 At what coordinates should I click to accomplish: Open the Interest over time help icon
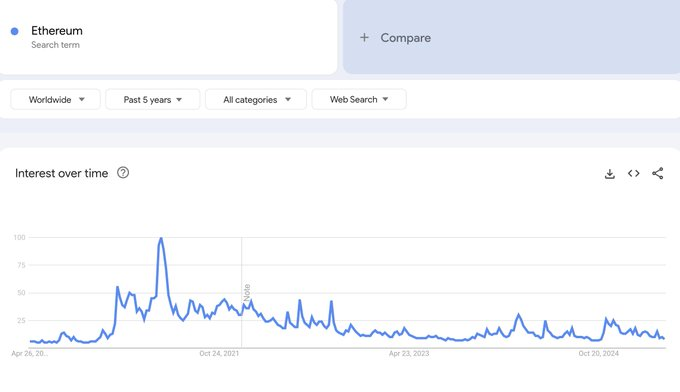123,173
